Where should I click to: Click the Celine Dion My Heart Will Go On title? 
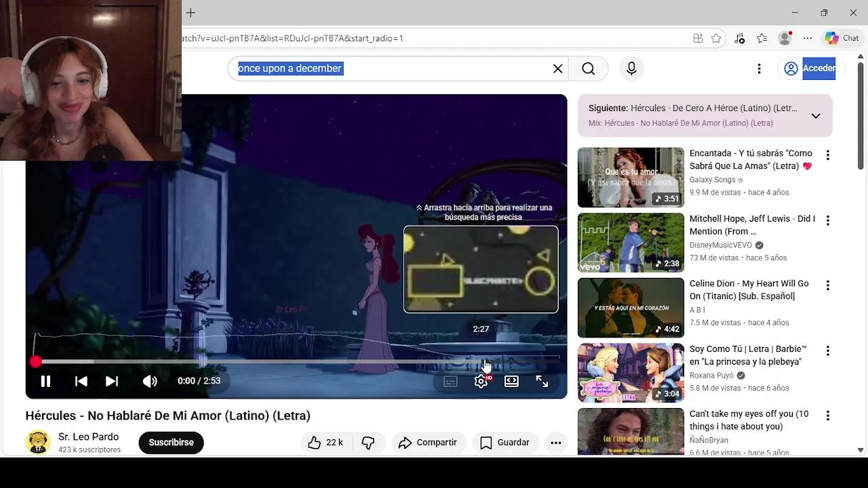749,290
